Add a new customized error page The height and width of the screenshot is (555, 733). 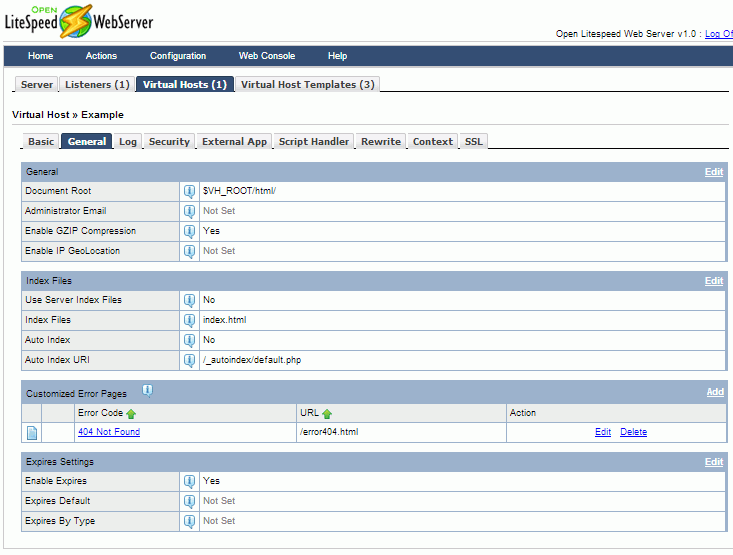715,392
